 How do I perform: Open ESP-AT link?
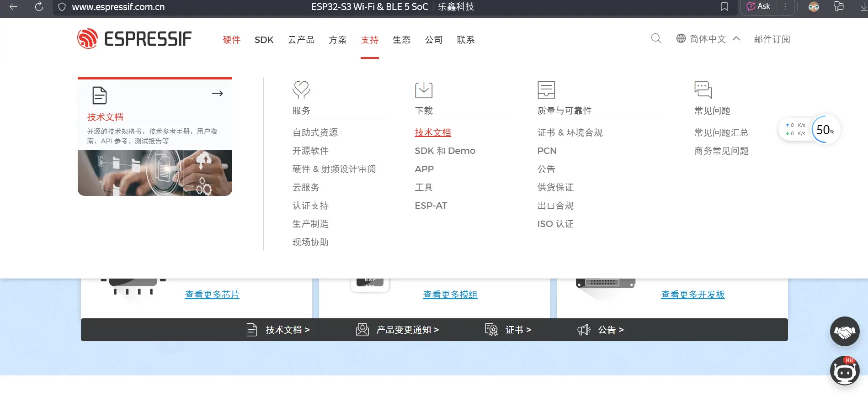(x=431, y=206)
